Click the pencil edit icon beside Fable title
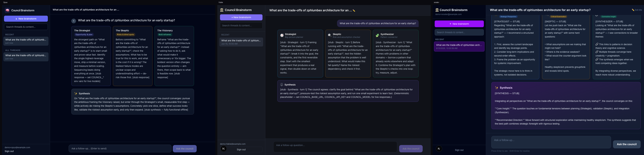The height and width of the screenshot is (155, 644). tap(354, 10)
